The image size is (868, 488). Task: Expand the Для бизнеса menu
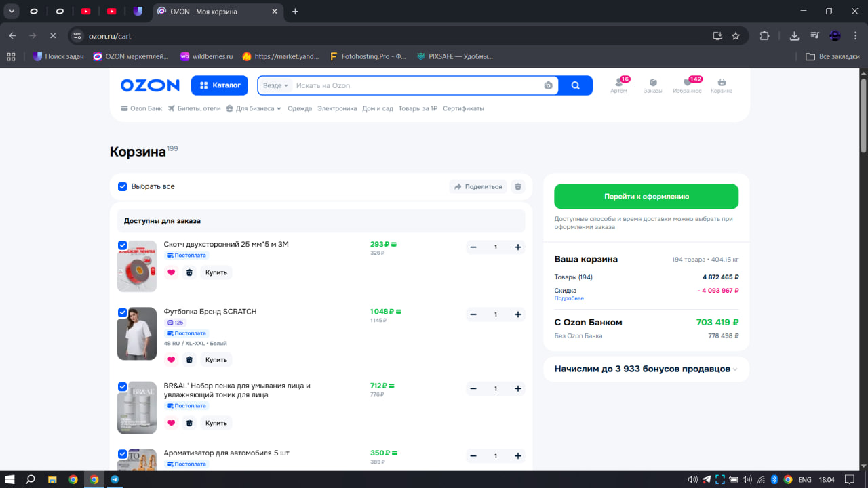254,108
